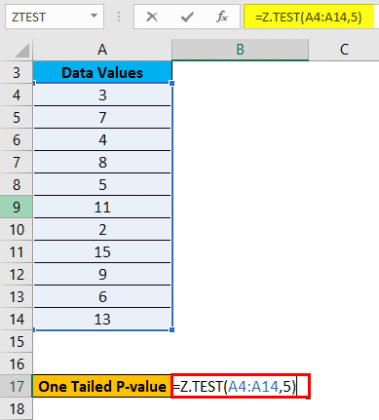Select cell A11 containing 15

point(102,252)
